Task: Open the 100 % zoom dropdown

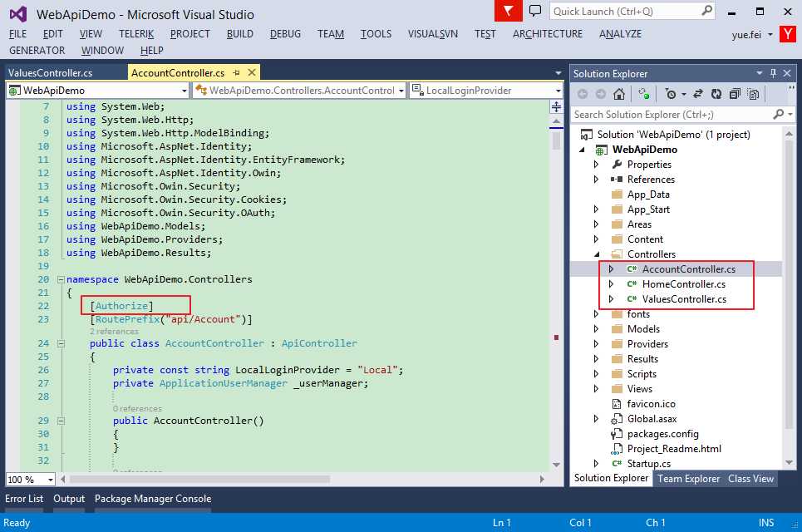Action: tap(50, 480)
